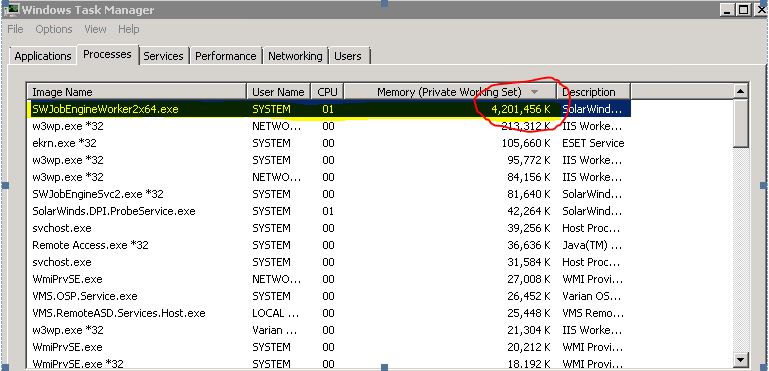Screen dimensions: 769x371
Task: Open the Performance tab
Action: click(x=226, y=56)
